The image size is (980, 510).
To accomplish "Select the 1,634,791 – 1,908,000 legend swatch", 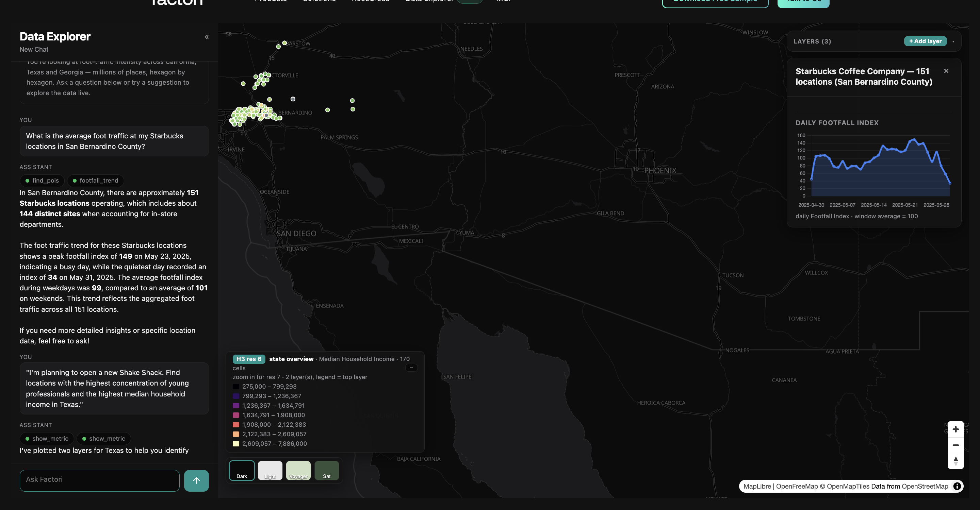I will coord(236,415).
